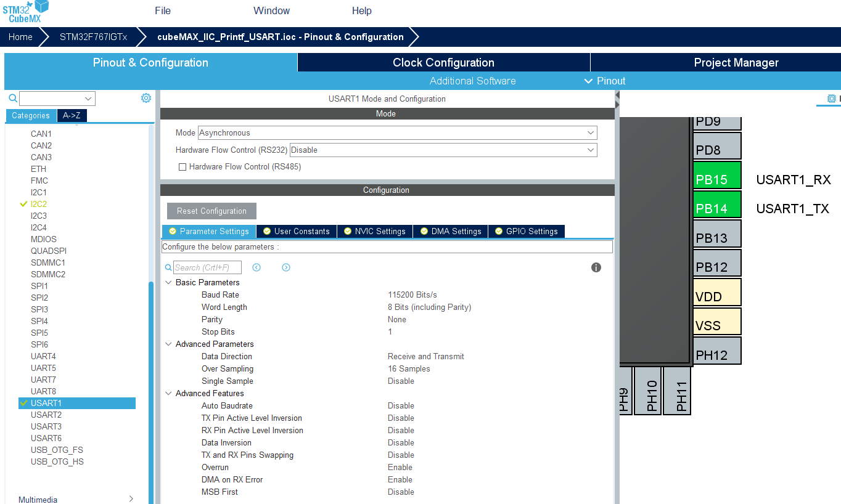The height and width of the screenshot is (504, 841).
Task: Go to previous search result arrow
Action: (x=256, y=267)
